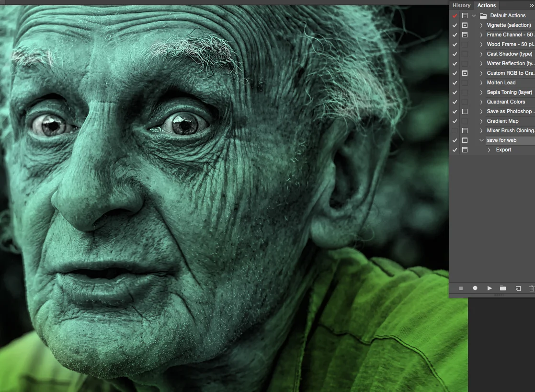
Task: Select the Sepia Toning (layer) action
Action: pyautogui.click(x=510, y=92)
